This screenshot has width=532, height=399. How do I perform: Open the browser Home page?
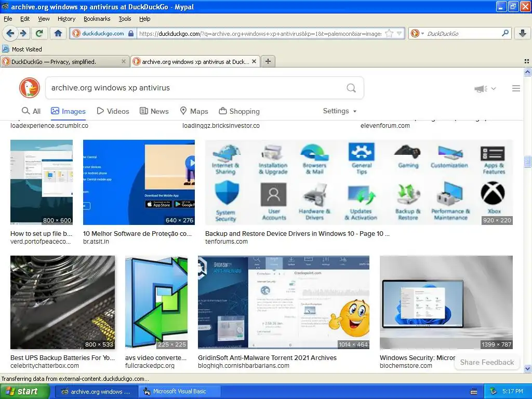click(x=58, y=33)
